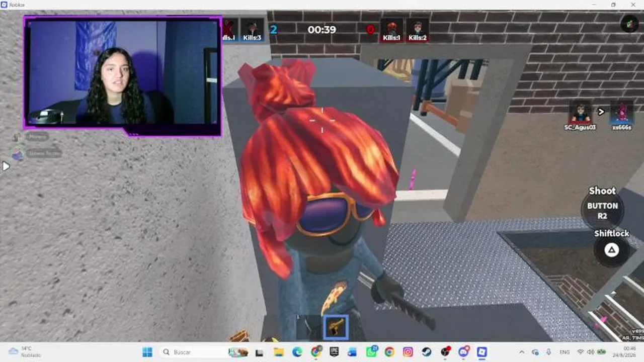Click the Kills:3 player portrait

click(x=252, y=30)
